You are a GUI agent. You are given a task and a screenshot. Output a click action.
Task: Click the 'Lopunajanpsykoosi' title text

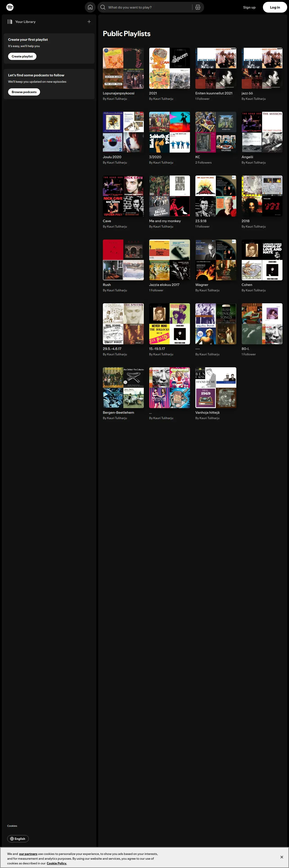[118, 93]
